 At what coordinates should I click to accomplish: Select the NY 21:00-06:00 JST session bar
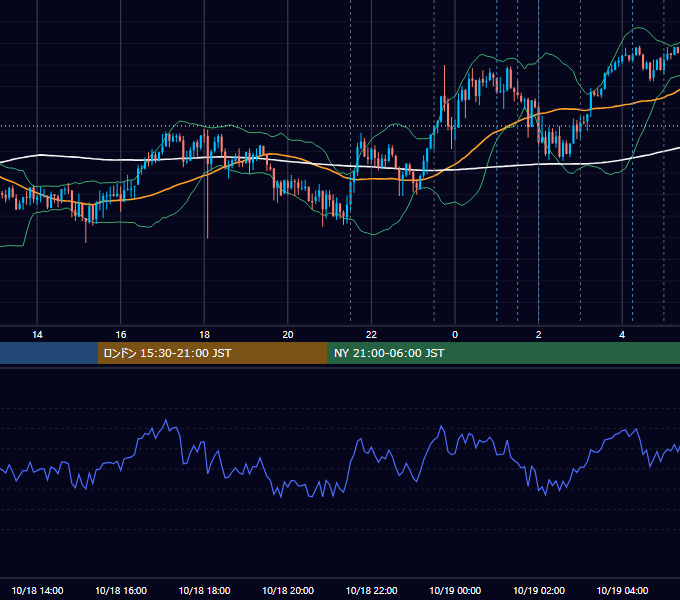coord(503,353)
